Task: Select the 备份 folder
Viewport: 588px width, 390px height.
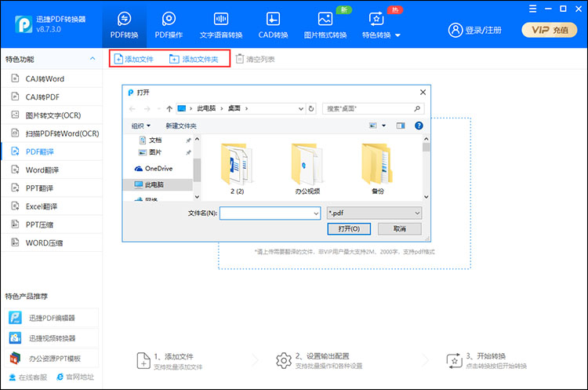Action: [377, 168]
